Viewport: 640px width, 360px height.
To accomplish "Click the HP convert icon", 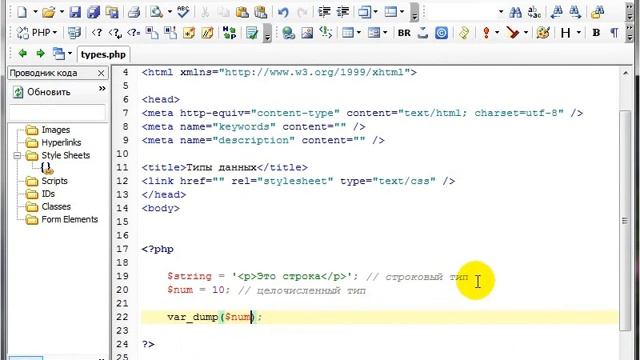I will pos(229,33).
